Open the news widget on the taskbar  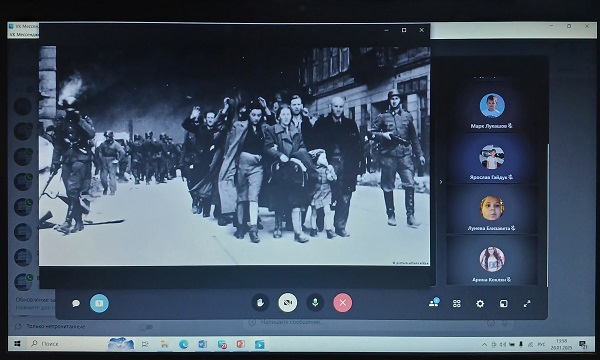[x=121, y=343]
